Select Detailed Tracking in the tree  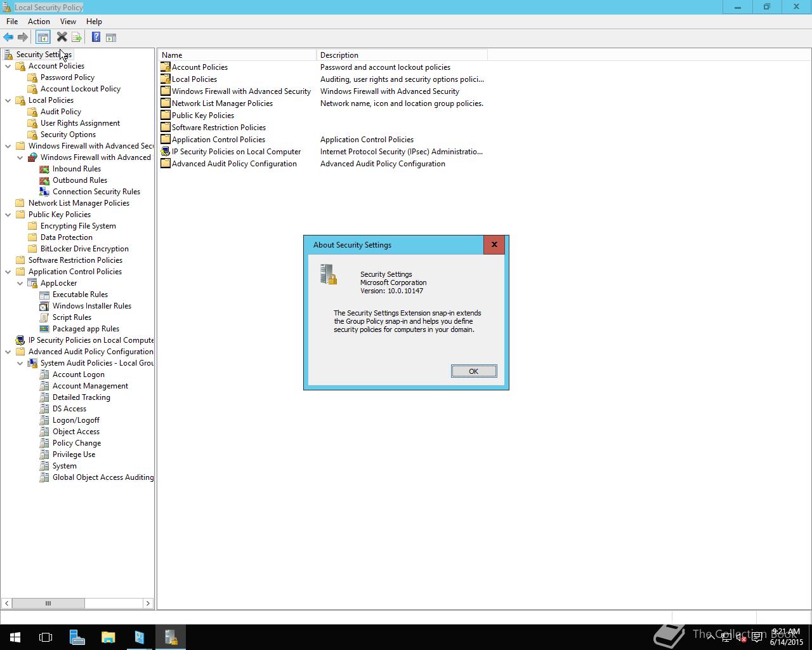[81, 397]
